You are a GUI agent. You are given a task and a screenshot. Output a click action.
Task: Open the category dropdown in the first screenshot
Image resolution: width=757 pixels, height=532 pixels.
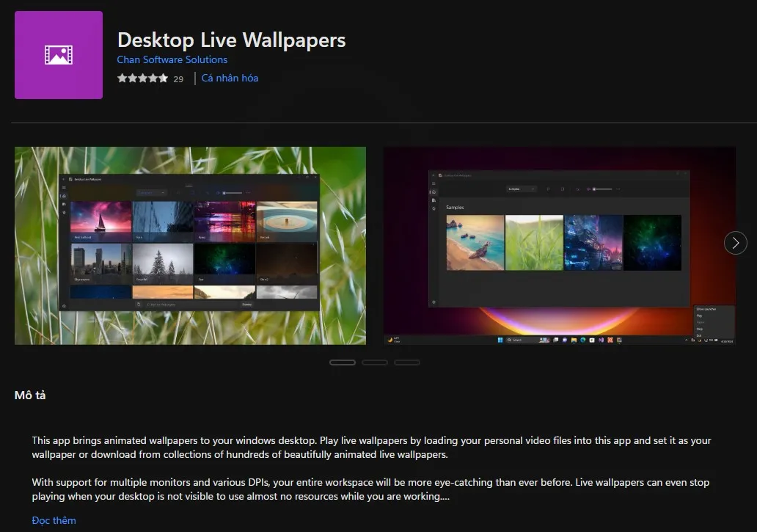[x=151, y=192]
